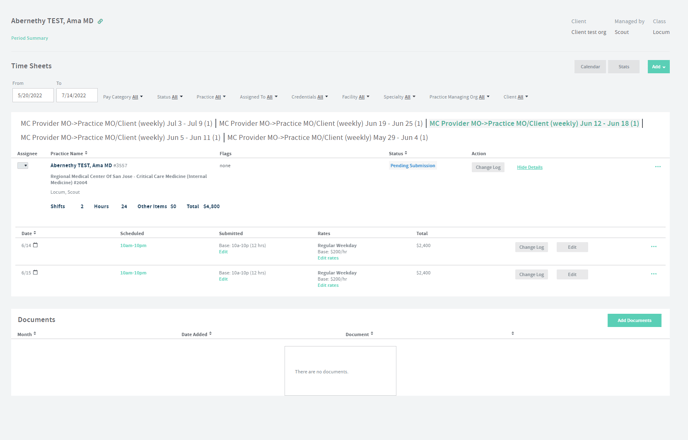
Task: Open the three-dot menu for the 6/14 shift
Action: (x=654, y=247)
